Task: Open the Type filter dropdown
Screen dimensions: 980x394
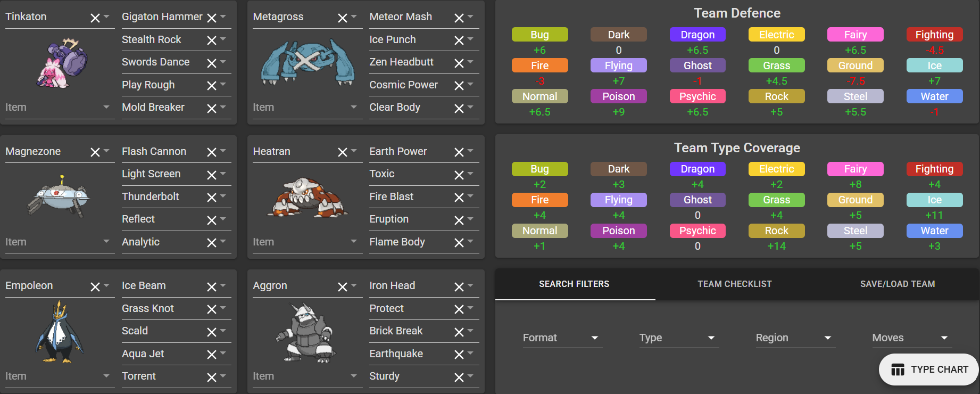Action: point(679,338)
